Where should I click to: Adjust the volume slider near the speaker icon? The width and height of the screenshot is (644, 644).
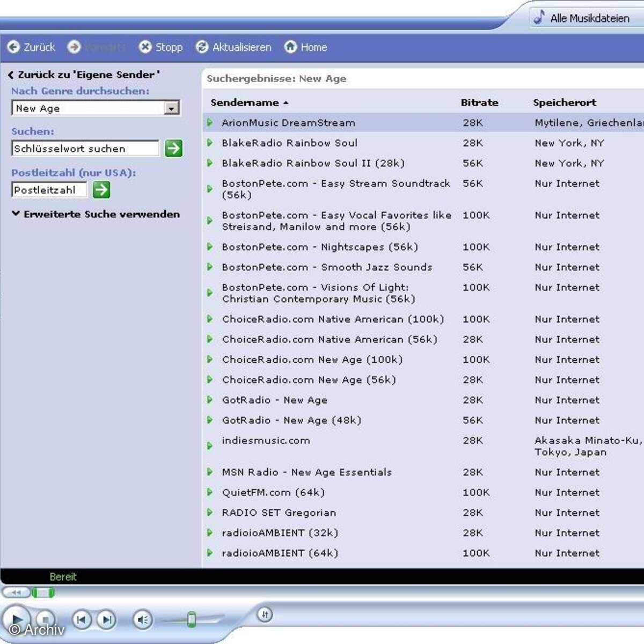click(192, 618)
